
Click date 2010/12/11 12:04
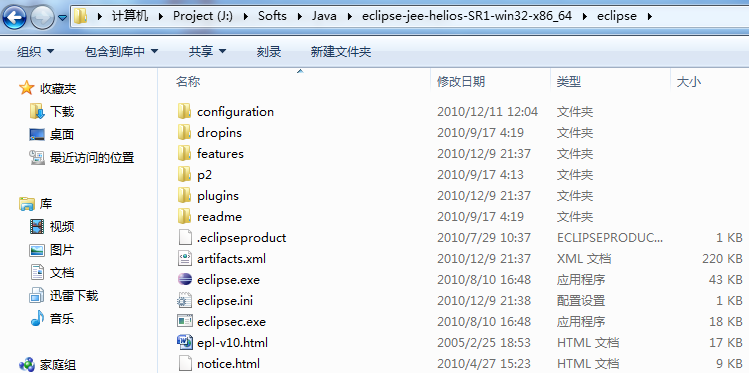pos(487,111)
